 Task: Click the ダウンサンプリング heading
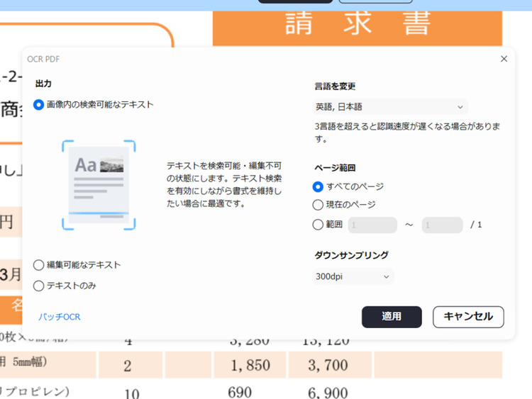(x=351, y=255)
